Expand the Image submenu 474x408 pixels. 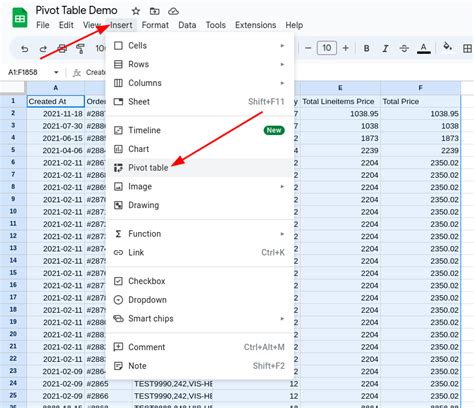(200, 186)
